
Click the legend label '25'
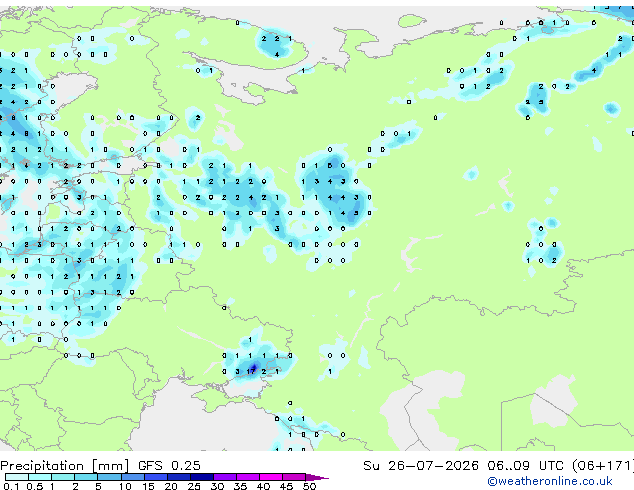point(194,486)
